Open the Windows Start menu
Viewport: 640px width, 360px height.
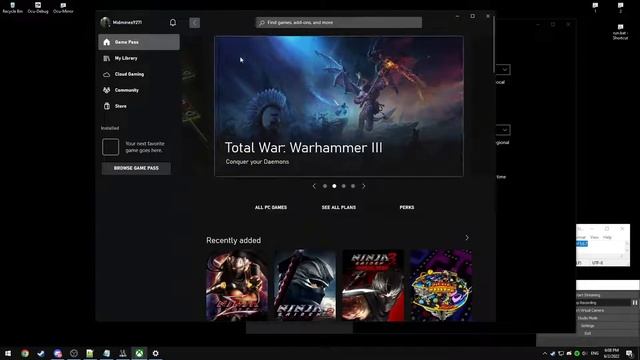(8, 353)
